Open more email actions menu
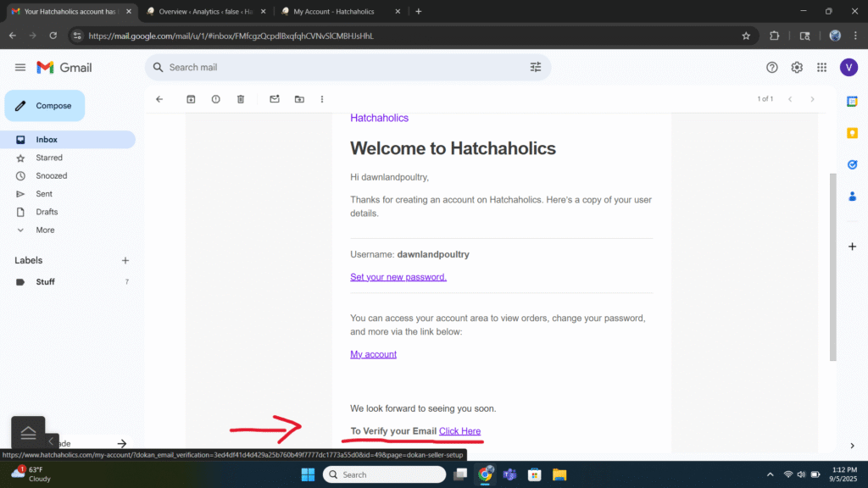 point(322,99)
